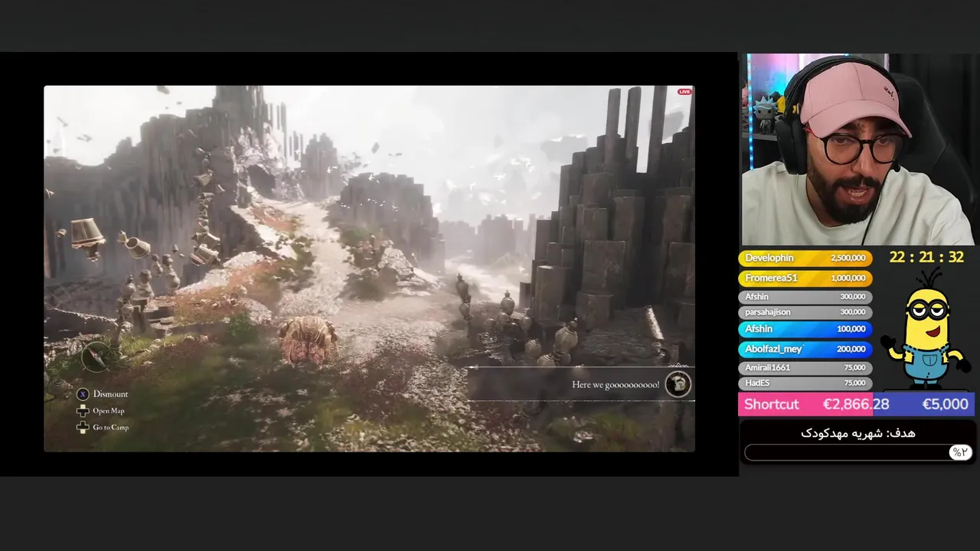Click the D-pad icon beside Open Map
Viewport: 980px width, 551px height.
[x=83, y=411]
